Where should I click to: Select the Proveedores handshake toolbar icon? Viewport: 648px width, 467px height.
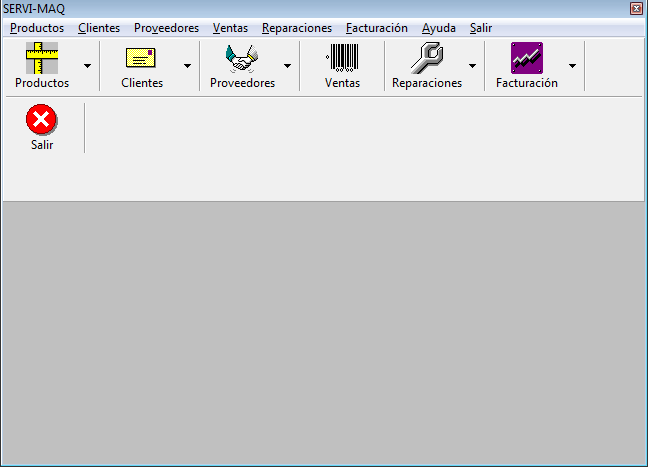click(242, 59)
